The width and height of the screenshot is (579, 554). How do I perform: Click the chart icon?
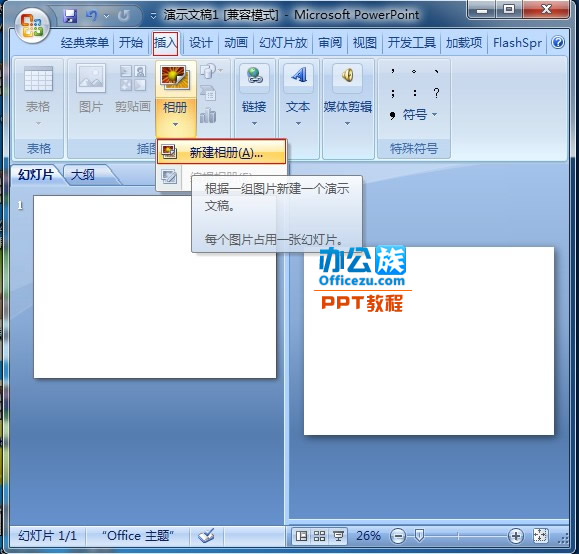click(208, 116)
